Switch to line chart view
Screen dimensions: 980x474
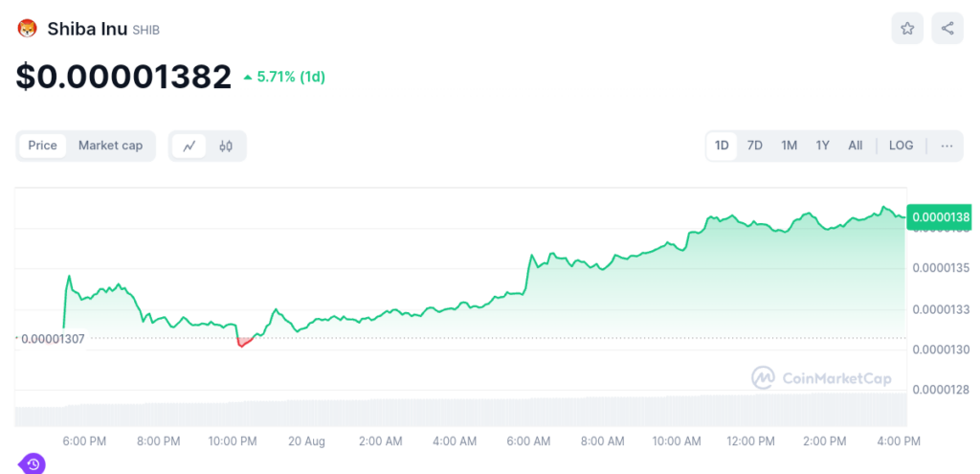(189, 147)
